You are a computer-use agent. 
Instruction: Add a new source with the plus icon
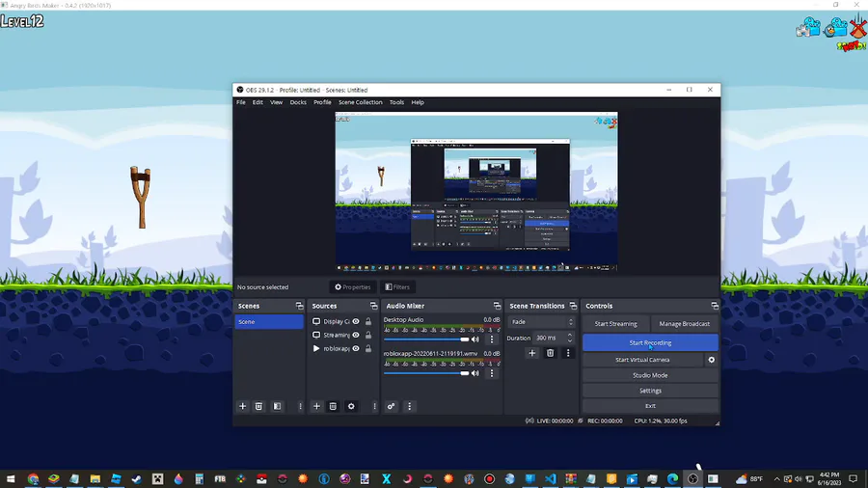316,406
